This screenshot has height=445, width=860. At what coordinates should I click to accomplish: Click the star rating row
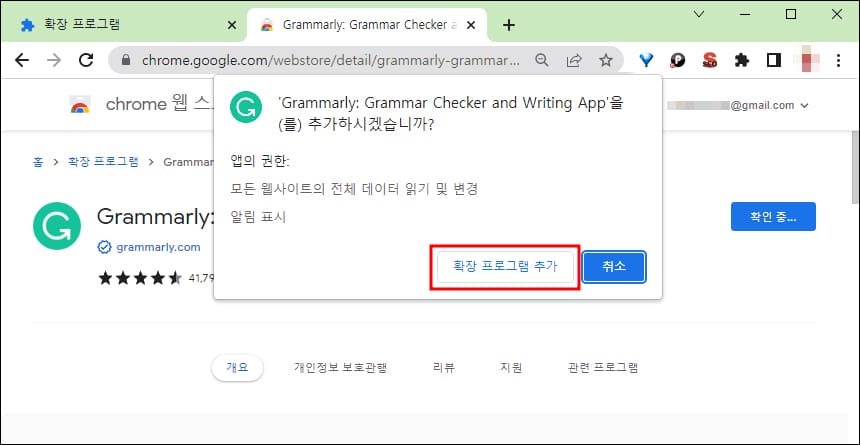click(x=140, y=278)
